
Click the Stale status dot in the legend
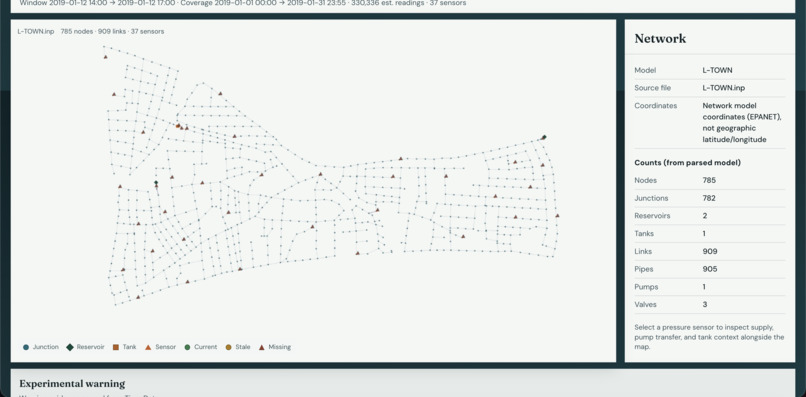(228, 347)
